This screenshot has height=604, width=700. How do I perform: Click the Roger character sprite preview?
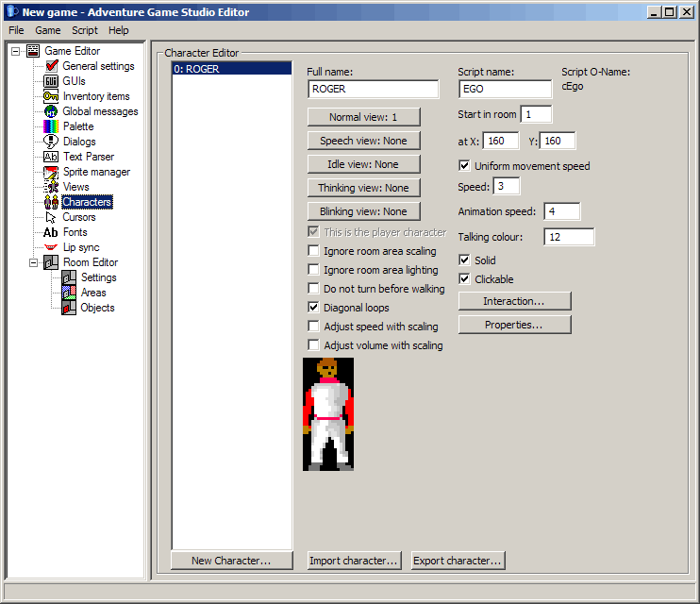point(328,414)
